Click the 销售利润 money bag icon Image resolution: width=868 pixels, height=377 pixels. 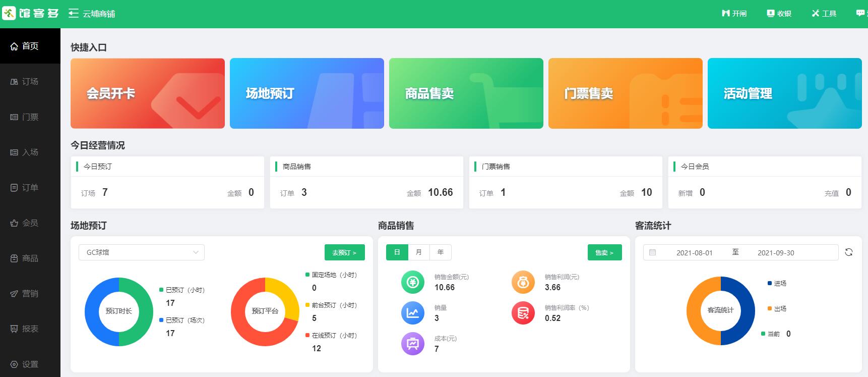(523, 282)
